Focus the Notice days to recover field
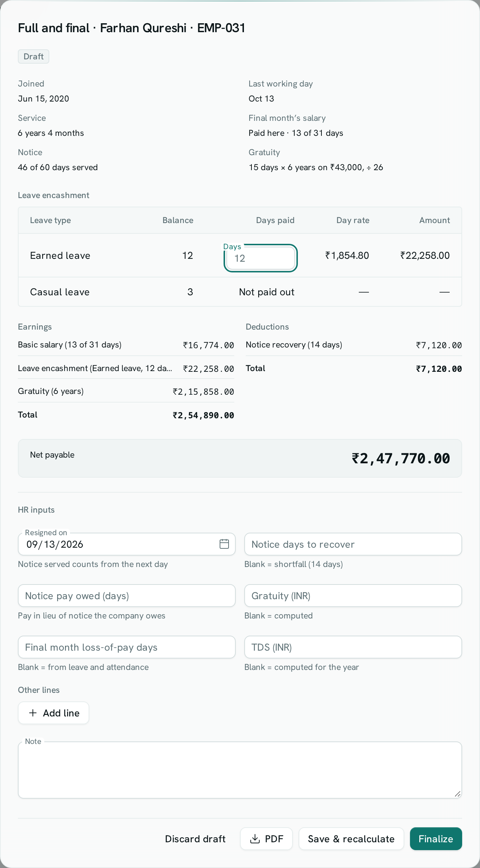This screenshot has height=868, width=480. 353,544
